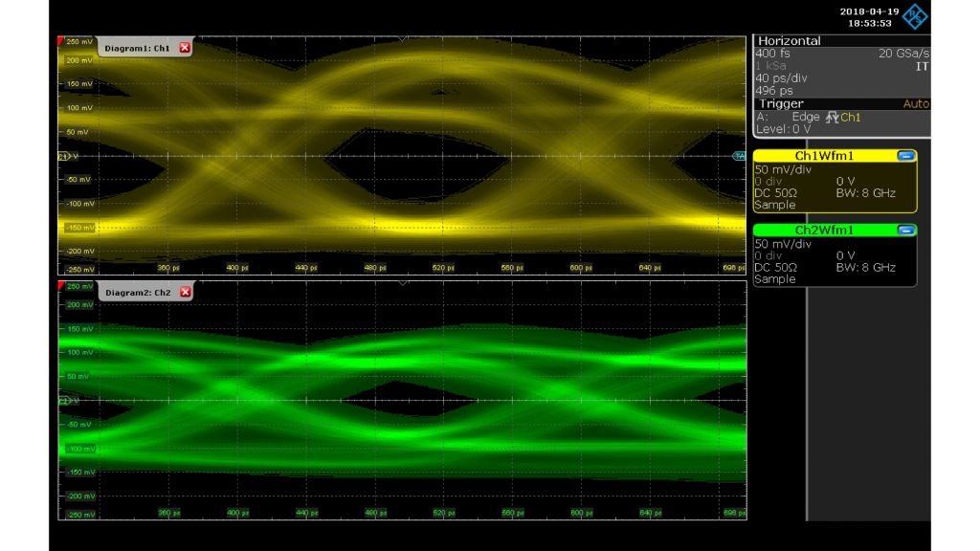The image size is (980, 551).
Task: Minimize the Ch1Wfm1 signal label
Action: pyautogui.click(x=906, y=155)
